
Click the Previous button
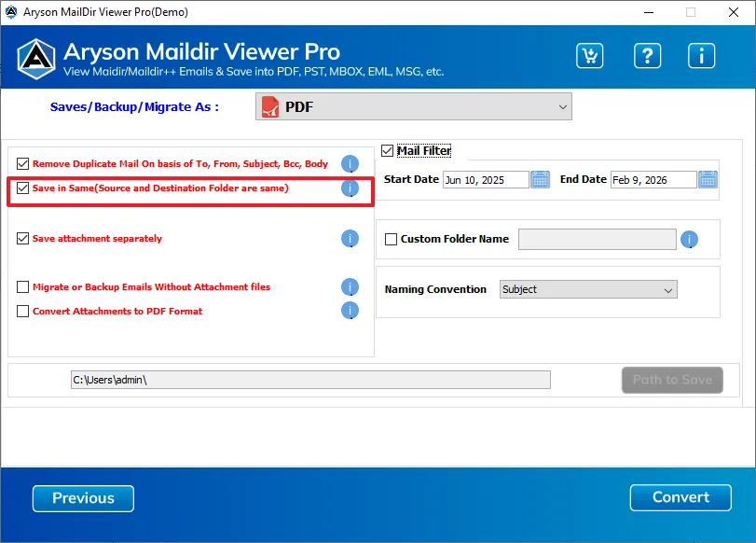[x=83, y=498]
